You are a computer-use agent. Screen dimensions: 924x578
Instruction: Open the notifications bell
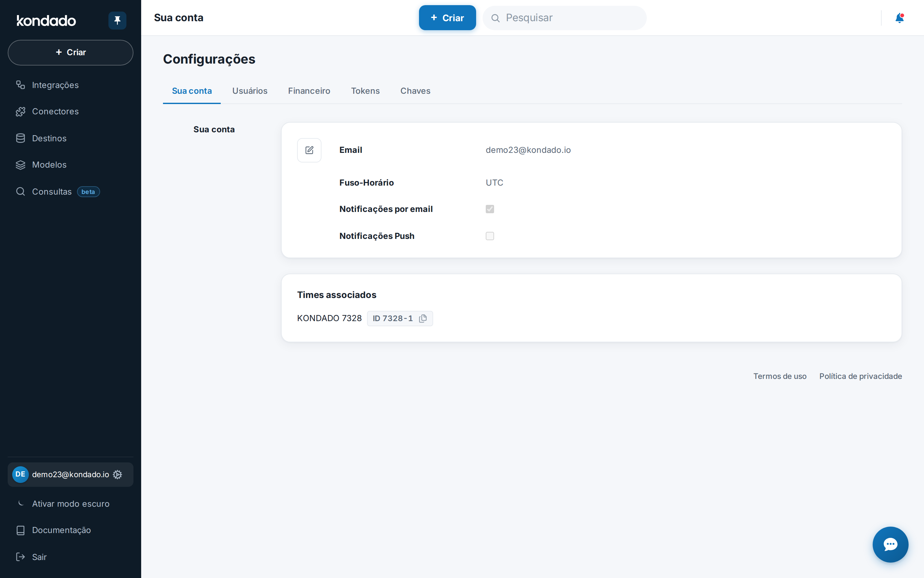(900, 18)
